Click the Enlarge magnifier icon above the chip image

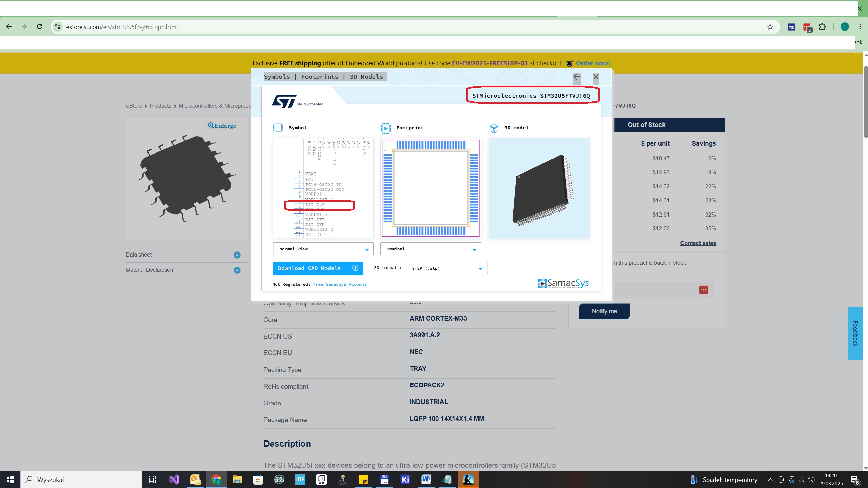click(211, 125)
